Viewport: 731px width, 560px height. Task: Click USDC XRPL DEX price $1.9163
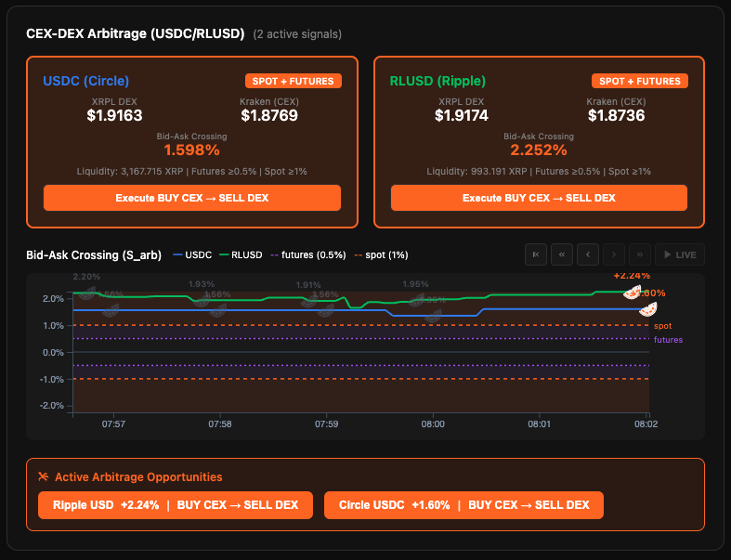point(114,115)
